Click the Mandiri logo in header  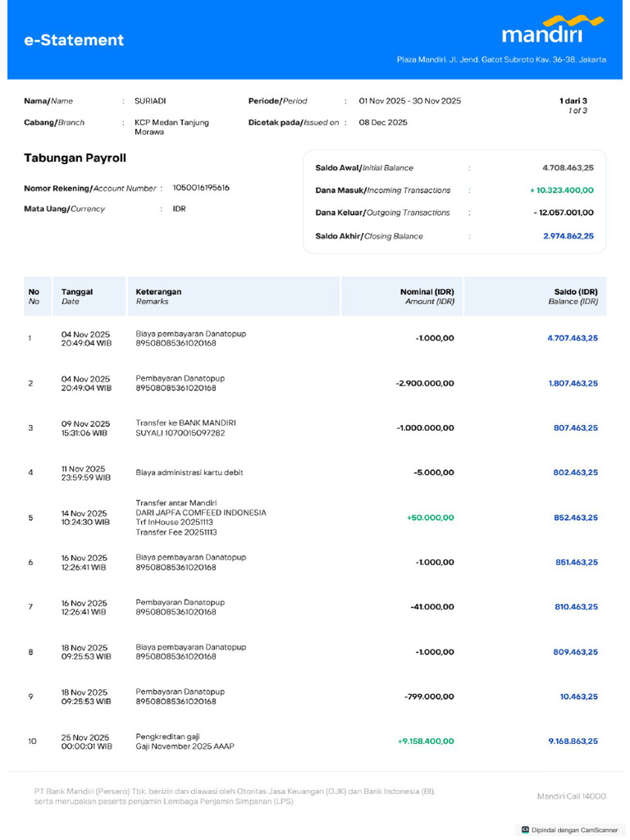(x=553, y=30)
